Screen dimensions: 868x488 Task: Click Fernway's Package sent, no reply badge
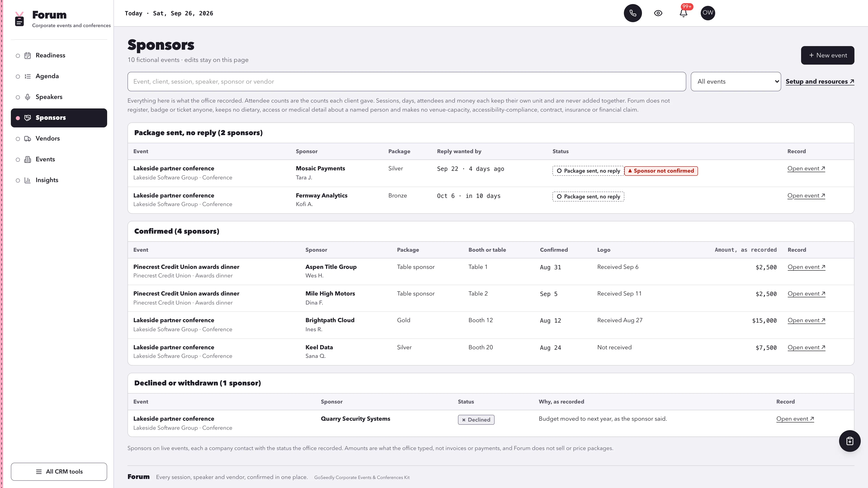(588, 197)
